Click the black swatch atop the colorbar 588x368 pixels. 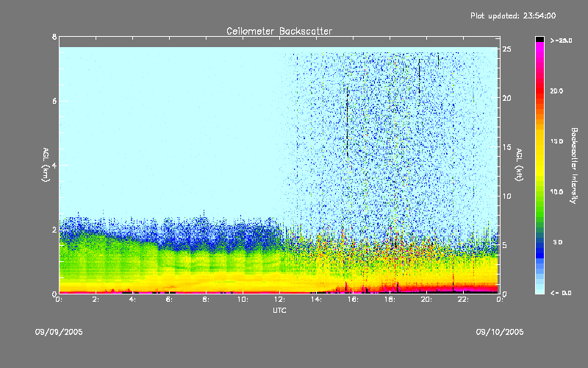click(x=539, y=39)
